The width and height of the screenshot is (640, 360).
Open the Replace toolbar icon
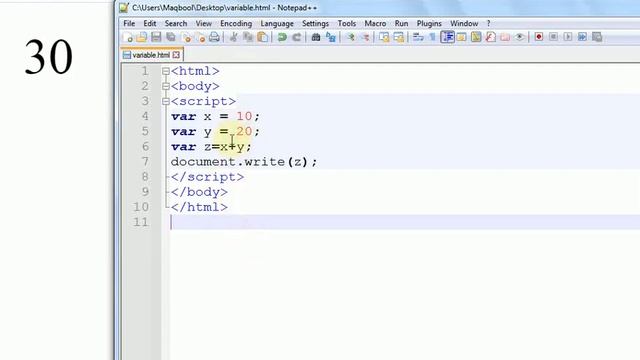tap(331, 37)
